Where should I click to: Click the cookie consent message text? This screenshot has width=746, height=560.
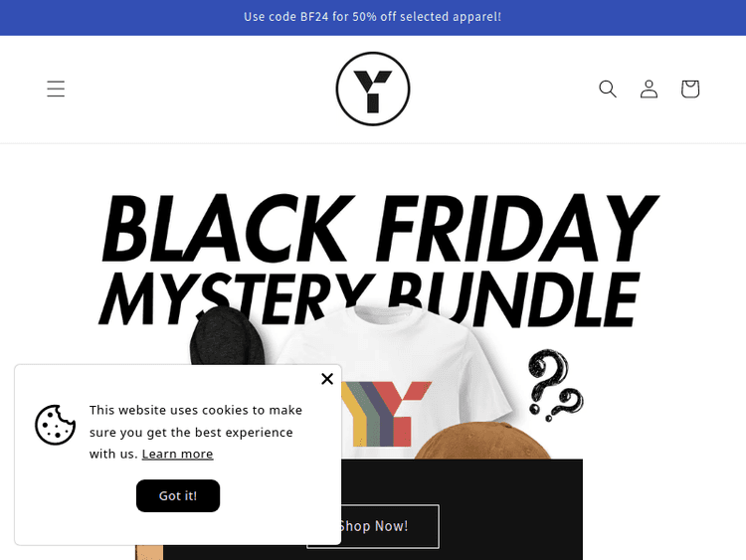click(196, 432)
